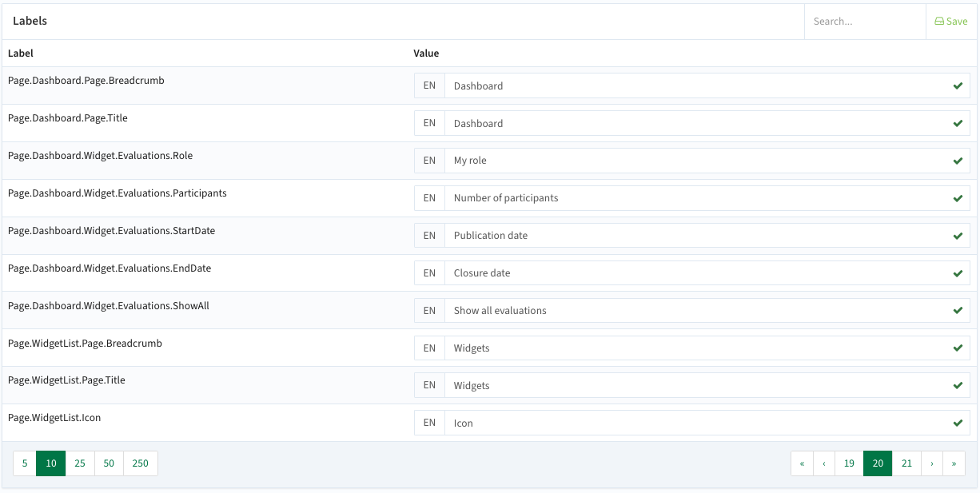Image resolution: width=980 pixels, height=493 pixels.
Task: Open page 19
Action: tap(849, 463)
